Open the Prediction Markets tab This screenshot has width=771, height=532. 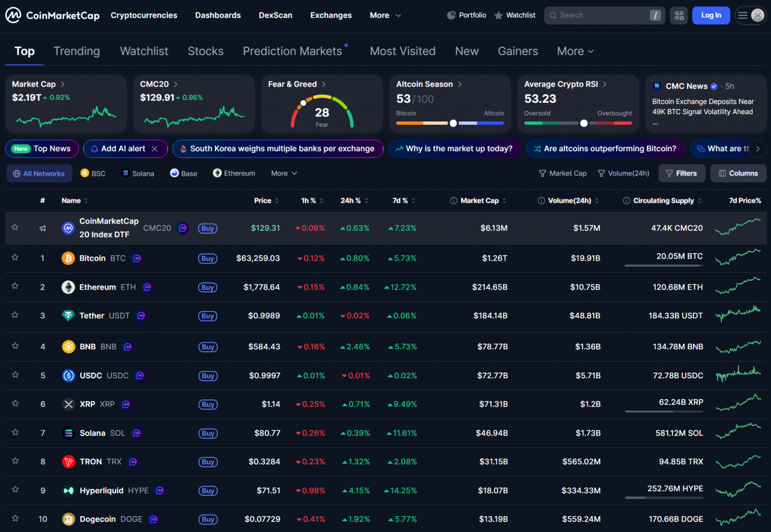[292, 51]
